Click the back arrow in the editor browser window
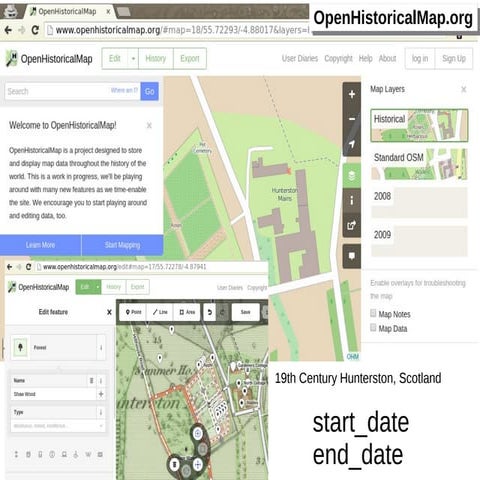This screenshot has height=480, width=480. 9,267
